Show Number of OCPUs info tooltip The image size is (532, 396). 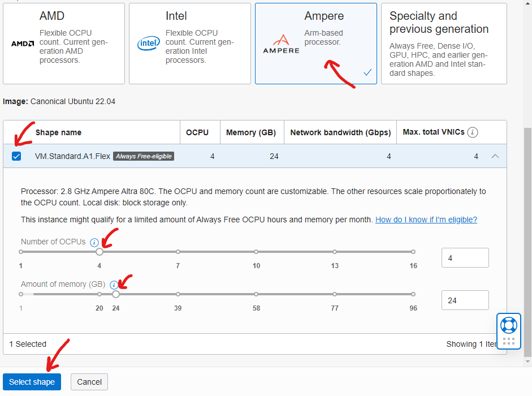pos(94,242)
